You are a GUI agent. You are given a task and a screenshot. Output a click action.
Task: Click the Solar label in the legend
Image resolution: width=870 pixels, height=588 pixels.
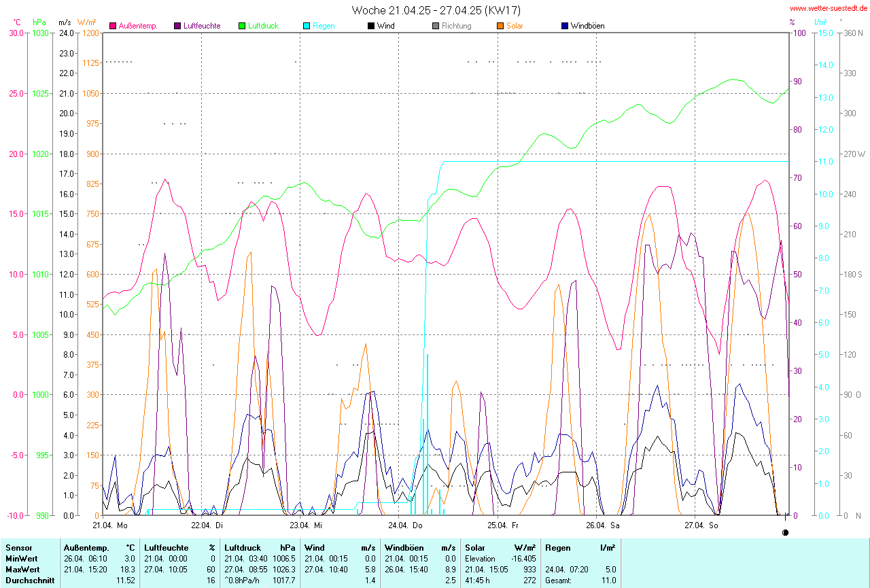[x=515, y=26]
